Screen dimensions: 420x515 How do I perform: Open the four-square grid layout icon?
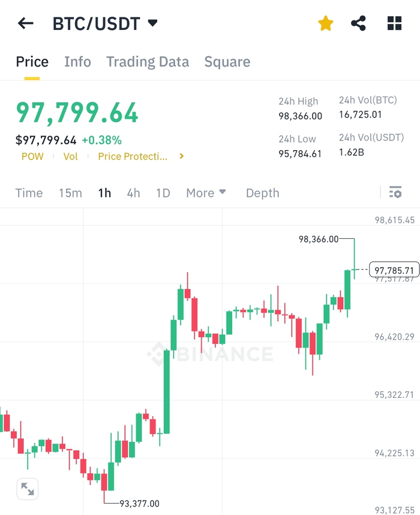(x=394, y=23)
